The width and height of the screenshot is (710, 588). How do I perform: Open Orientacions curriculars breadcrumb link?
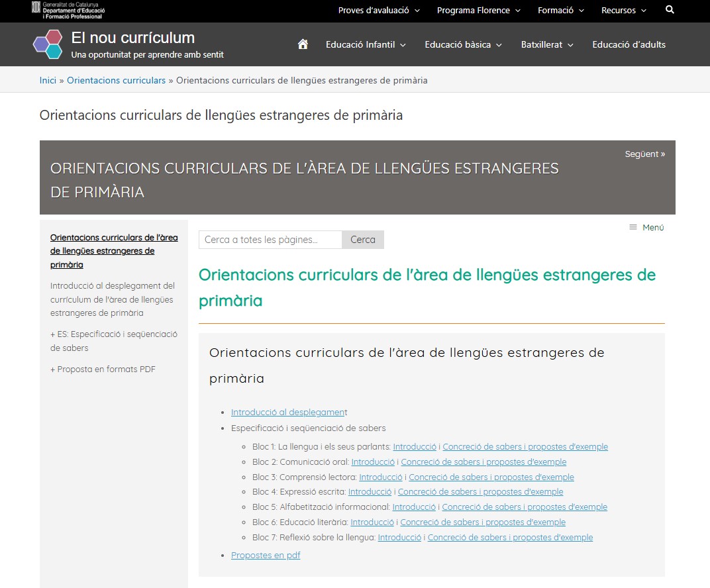coord(116,80)
